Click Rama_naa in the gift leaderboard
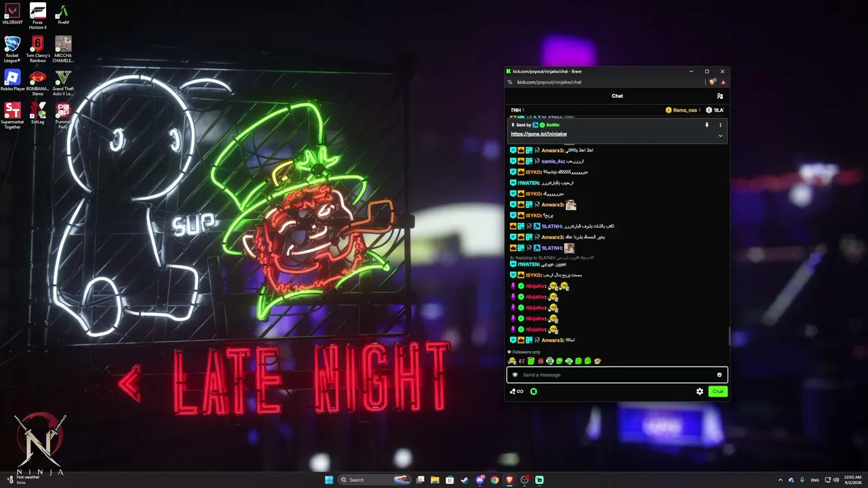 682,110
